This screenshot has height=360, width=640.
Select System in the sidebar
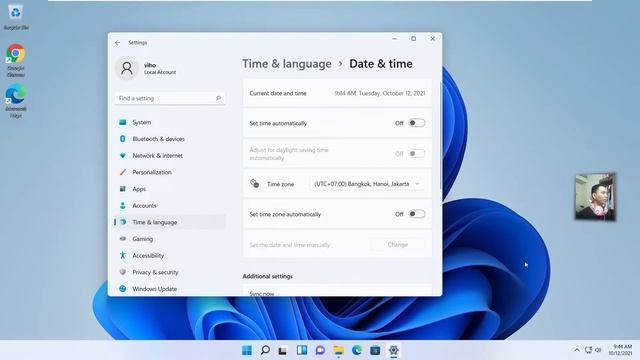point(170,122)
